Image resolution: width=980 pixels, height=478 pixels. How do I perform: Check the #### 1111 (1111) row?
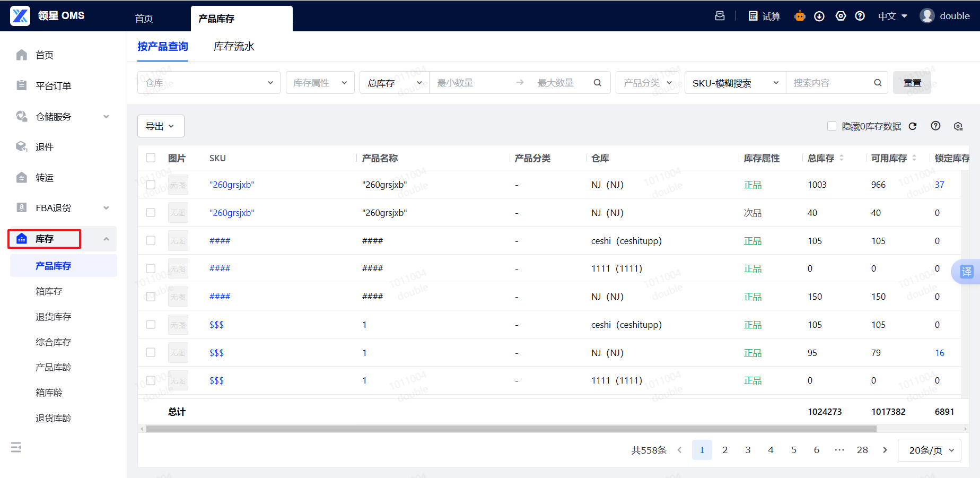point(151,268)
